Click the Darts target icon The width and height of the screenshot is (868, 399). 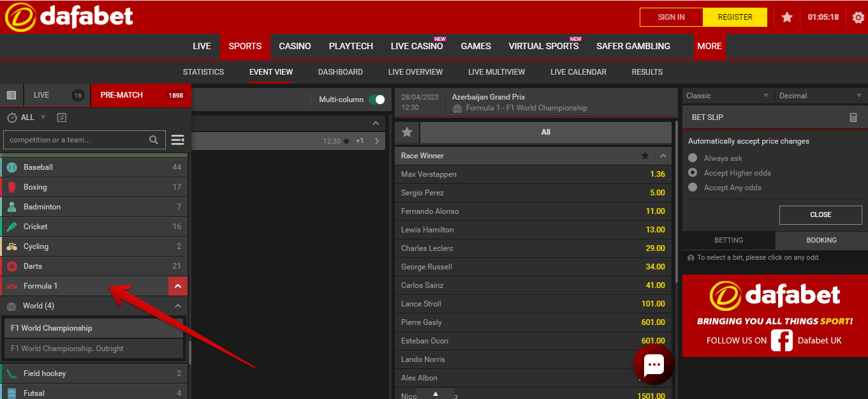tap(12, 266)
